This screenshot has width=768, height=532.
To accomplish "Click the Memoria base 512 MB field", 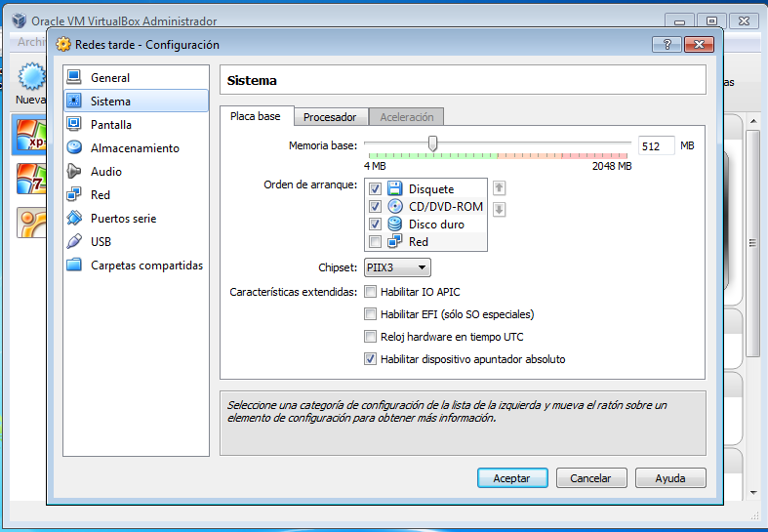I will 657,146.
